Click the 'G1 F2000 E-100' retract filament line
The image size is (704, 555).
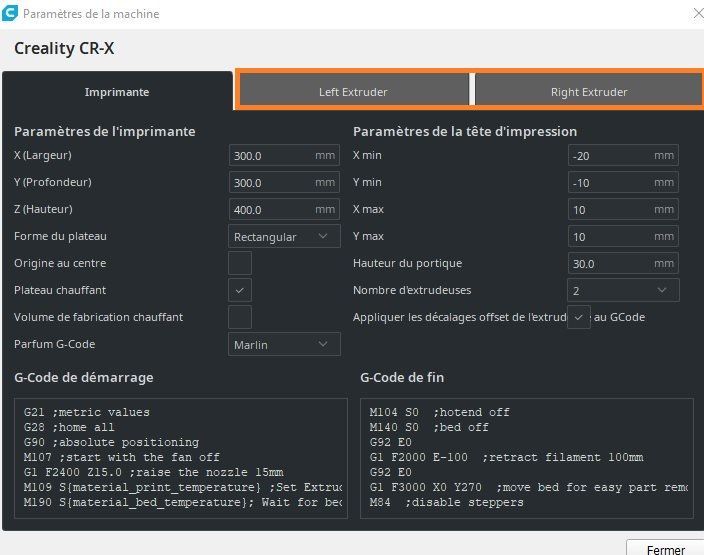pos(506,457)
